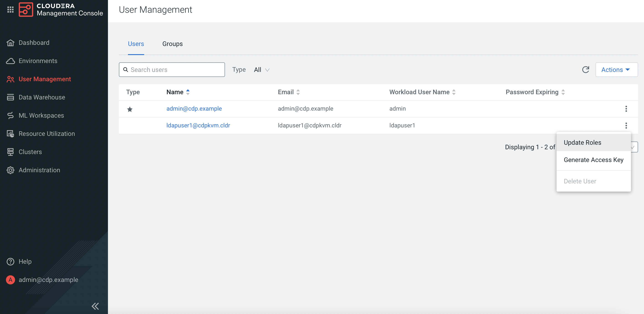This screenshot has width=644, height=314.
Task: Open the app switcher grid icon
Action: coord(10,10)
